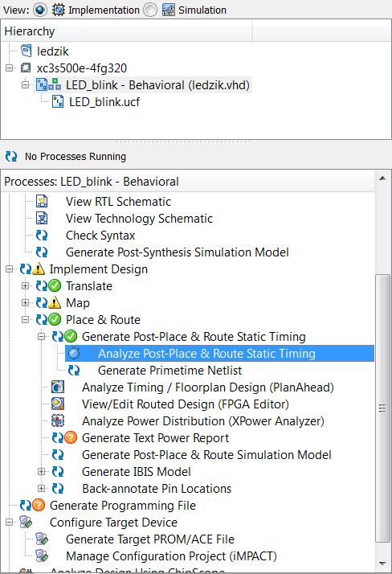This screenshot has width=392, height=574.
Task: Expand the Translate process node
Action: click(x=25, y=286)
